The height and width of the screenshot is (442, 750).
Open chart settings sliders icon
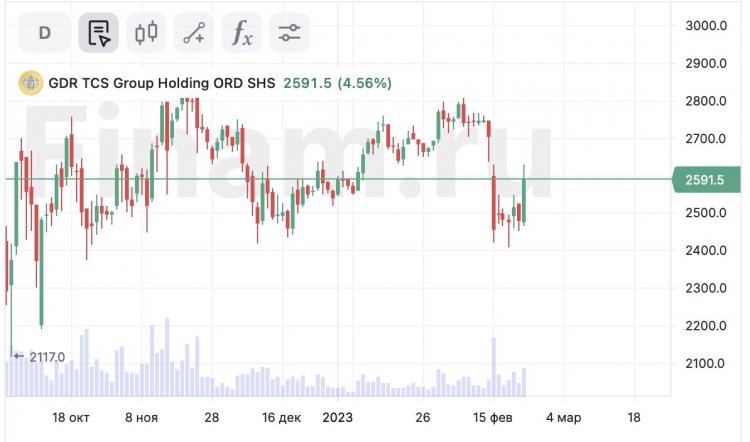click(x=289, y=33)
